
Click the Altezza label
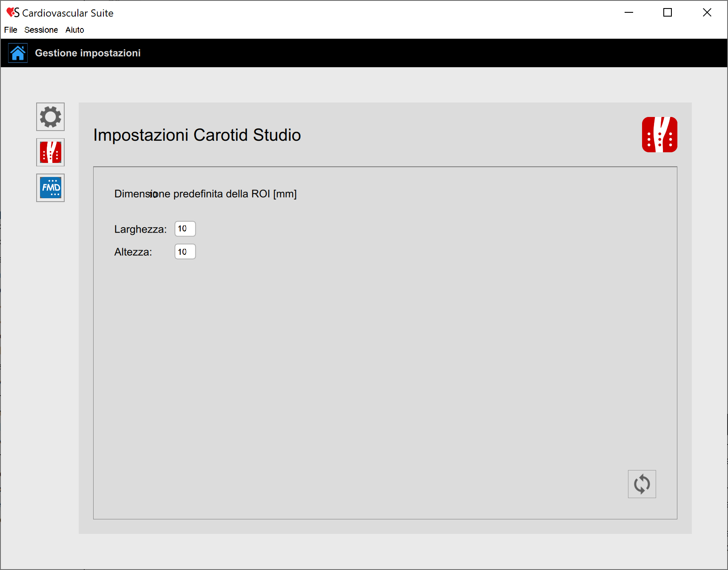point(133,252)
